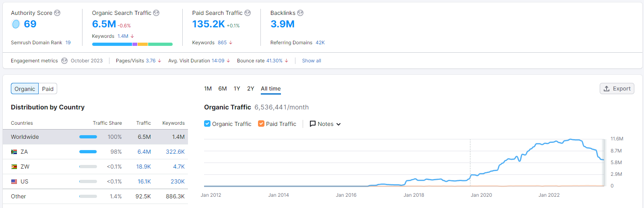Click ZW traffic value 18.9K
This screenshot has height=208, width=644.
click(x=143, y=167)
